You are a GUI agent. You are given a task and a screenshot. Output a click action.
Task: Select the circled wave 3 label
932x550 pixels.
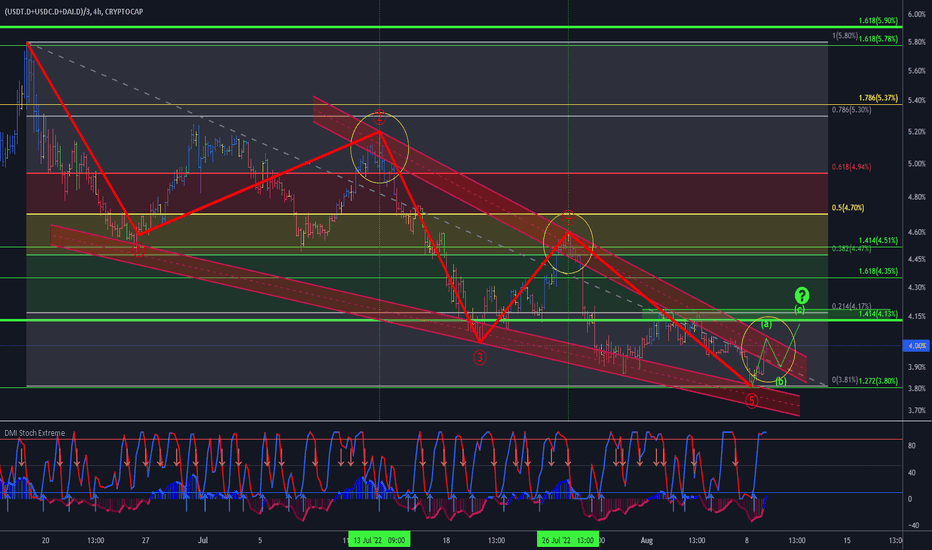tap(480, 357)
